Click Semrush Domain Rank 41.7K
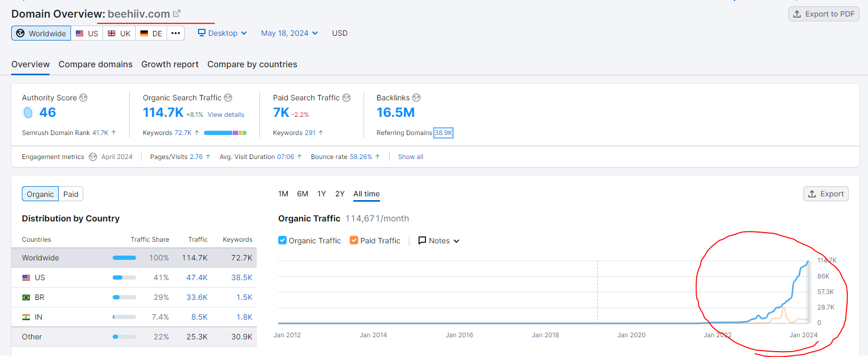The width and height of the screenshot is (868, 357). pos(100,133)
